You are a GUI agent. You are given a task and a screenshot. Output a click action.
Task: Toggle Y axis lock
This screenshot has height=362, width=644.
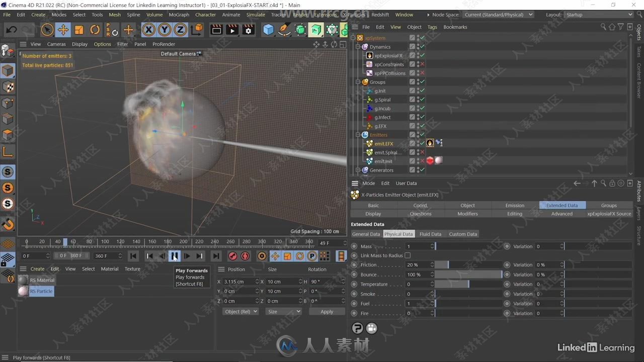164,30
